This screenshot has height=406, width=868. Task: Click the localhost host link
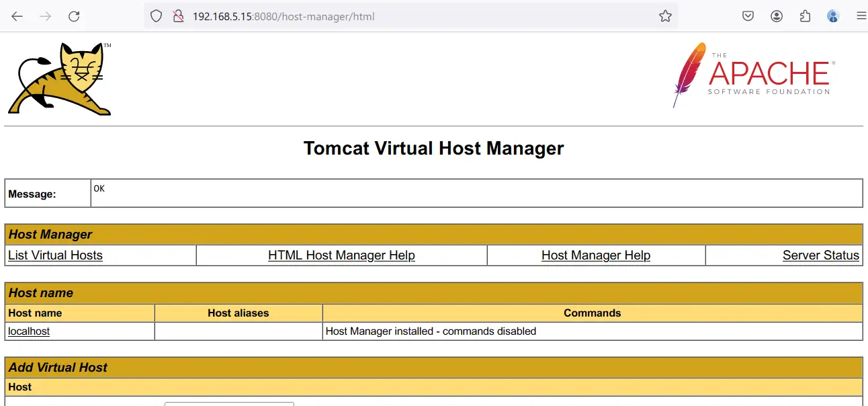(29, 331)
